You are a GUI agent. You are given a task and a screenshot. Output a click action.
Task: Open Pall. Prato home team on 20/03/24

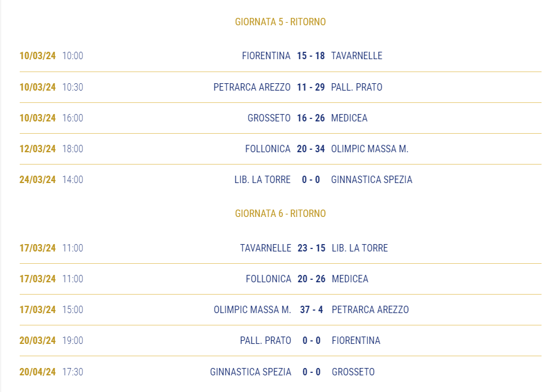click(x=266, y=340)
